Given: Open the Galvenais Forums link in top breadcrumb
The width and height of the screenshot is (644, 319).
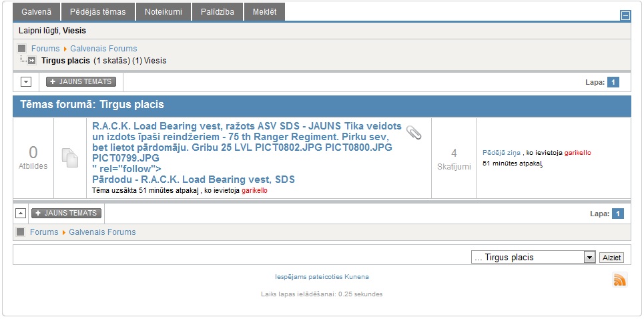Looking at the screenshot, I should (103, 49).
